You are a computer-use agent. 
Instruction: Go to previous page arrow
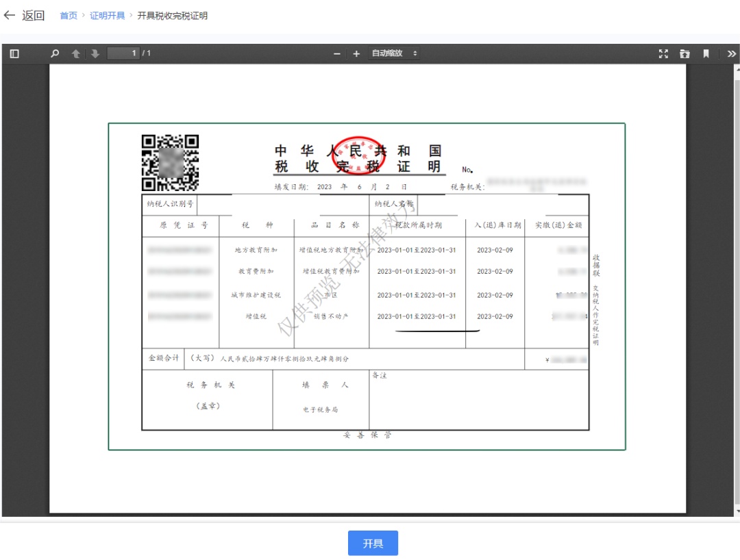point(76,53)
